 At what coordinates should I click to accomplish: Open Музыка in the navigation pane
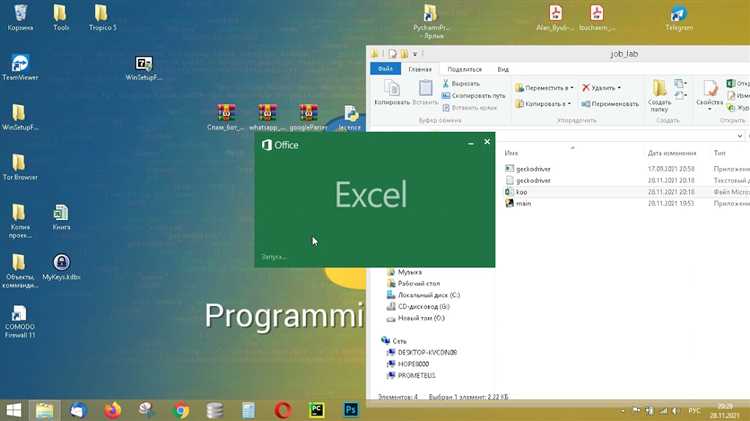pyautogui.click(x=405, y=272)
